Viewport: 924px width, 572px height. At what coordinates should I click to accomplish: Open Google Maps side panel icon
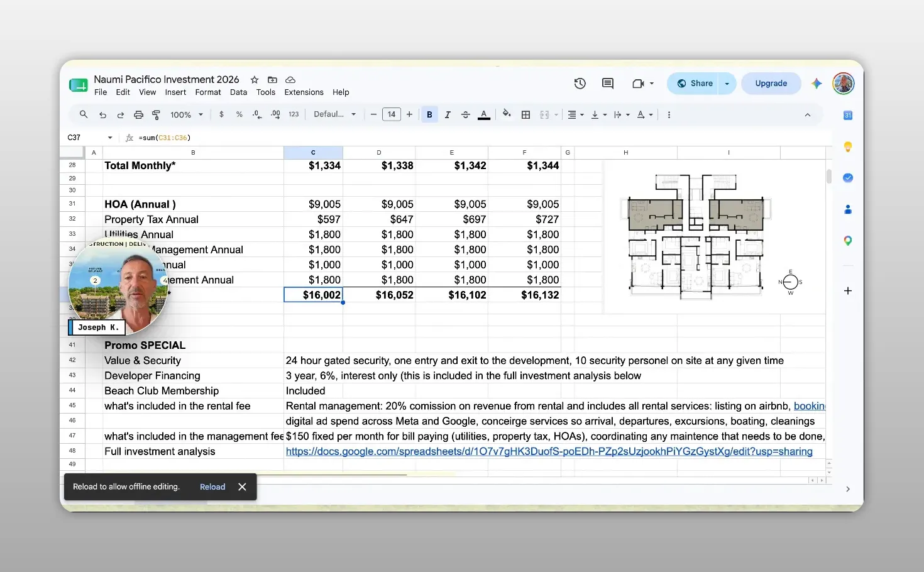point(847,241)
